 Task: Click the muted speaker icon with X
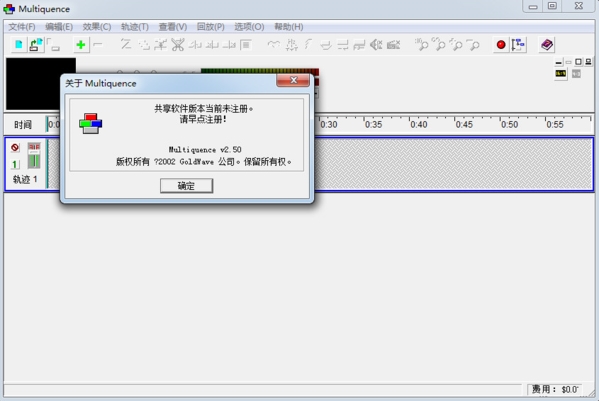pos(376,45)
